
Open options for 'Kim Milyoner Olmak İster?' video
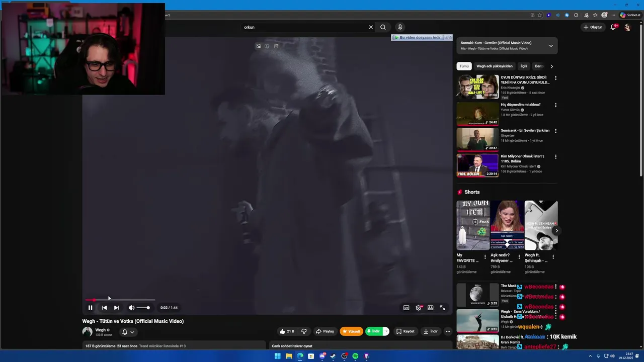[x=555, y=157]
